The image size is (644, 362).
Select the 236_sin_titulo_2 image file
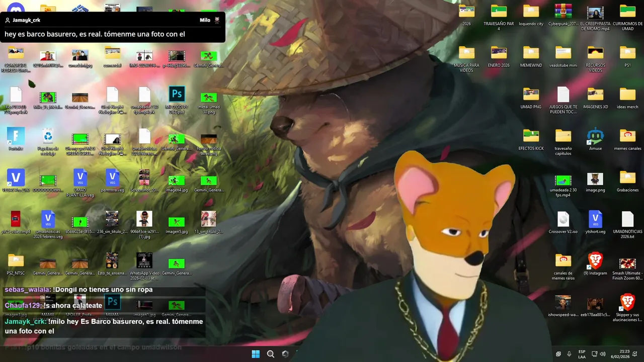tap(112, 223)
